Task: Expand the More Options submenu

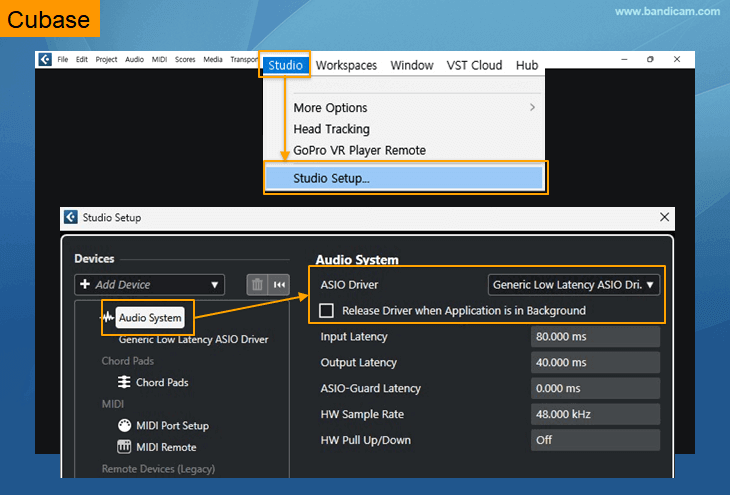Action: click(x=404, y=108)
